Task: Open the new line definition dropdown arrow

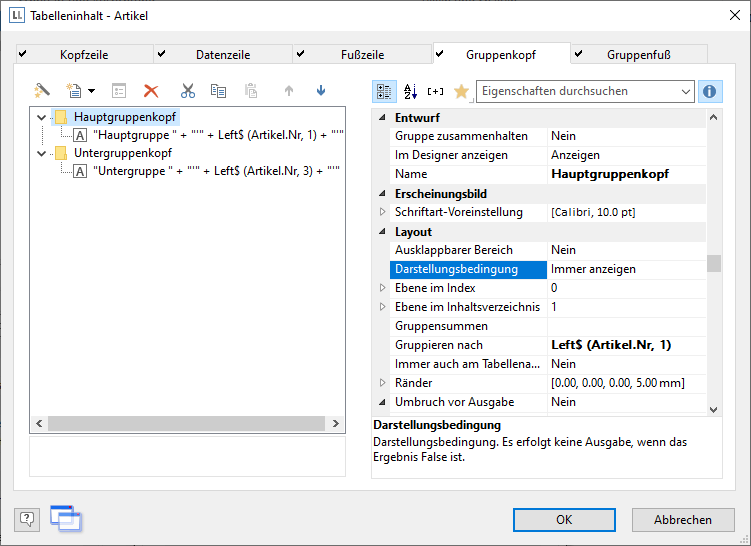Action: pyautogui.click(x=92, y=91)
